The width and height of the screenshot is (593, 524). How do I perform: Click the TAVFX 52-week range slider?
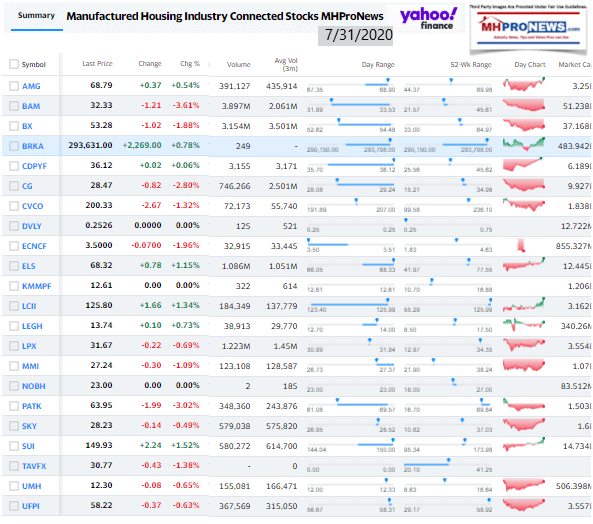[448, 465]
